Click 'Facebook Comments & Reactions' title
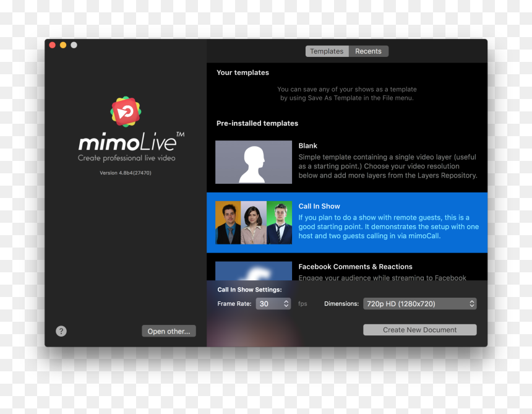The height and width of the screenshot is (414, 532). pyautogui.click(x=355, y=267)
